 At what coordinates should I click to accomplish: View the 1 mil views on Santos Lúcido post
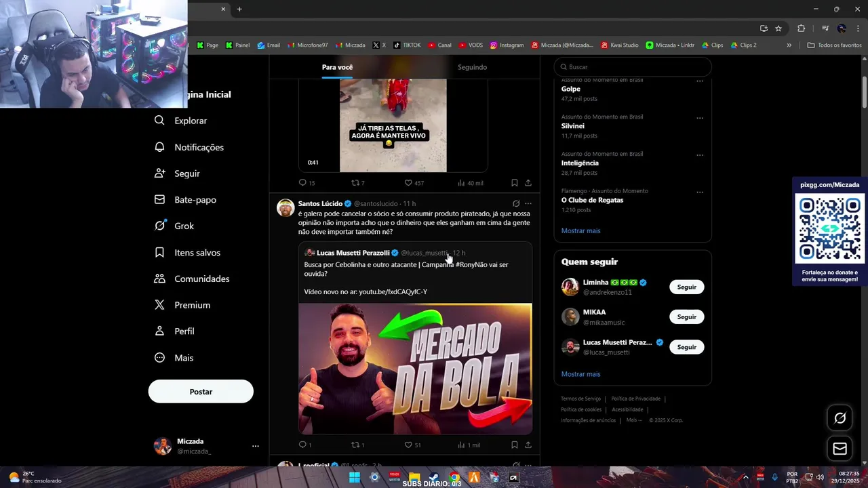(x=469, y=445)
